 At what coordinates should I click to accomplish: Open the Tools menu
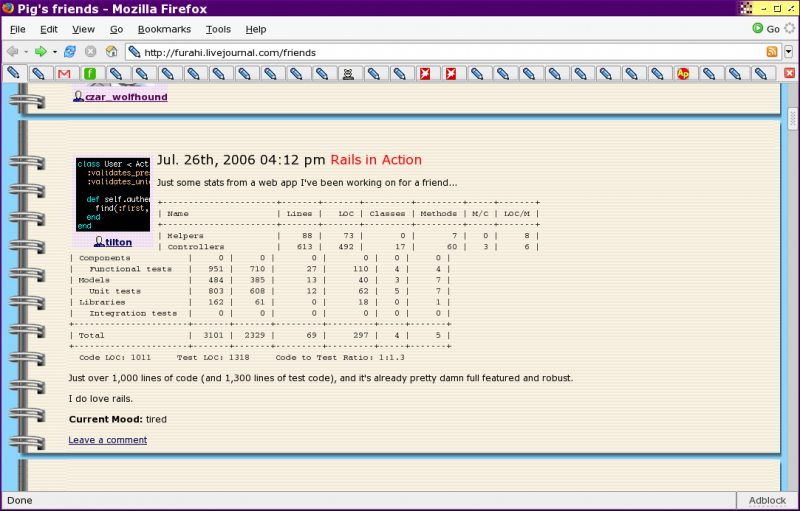tap(218, 29)
